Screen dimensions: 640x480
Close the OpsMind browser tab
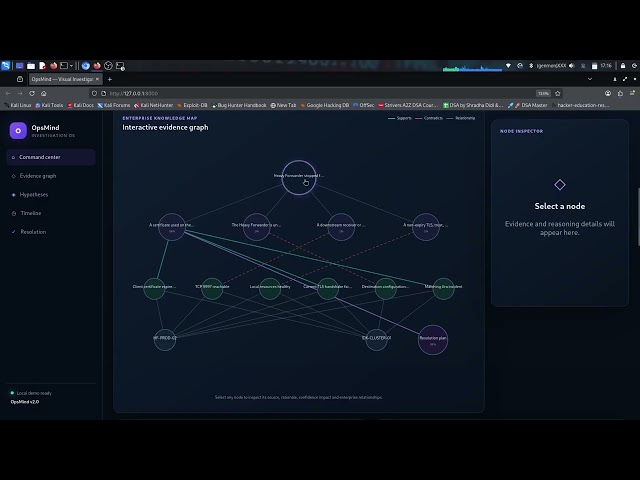point(97,79)
